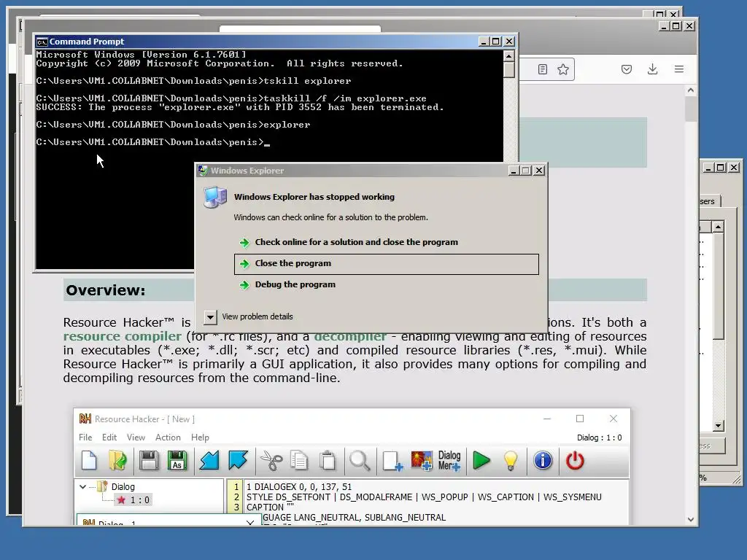The image size is (747, 560).
Task: Open the View menu in Resource Hacker
Action: 136,437
